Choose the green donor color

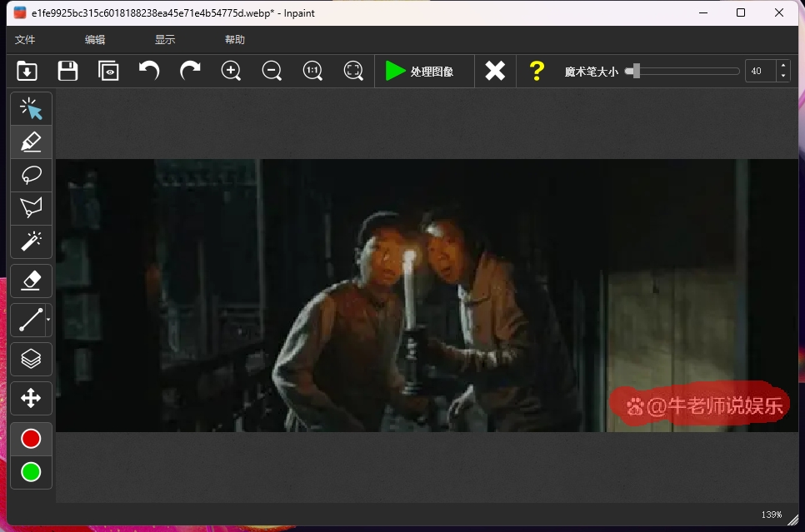tap(31, 472)
